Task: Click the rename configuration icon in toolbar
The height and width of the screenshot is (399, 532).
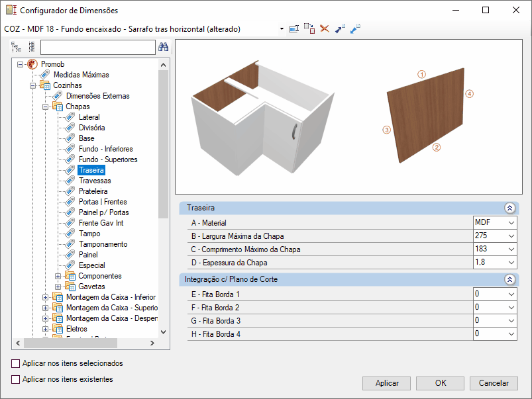Action: coord(294,29)
